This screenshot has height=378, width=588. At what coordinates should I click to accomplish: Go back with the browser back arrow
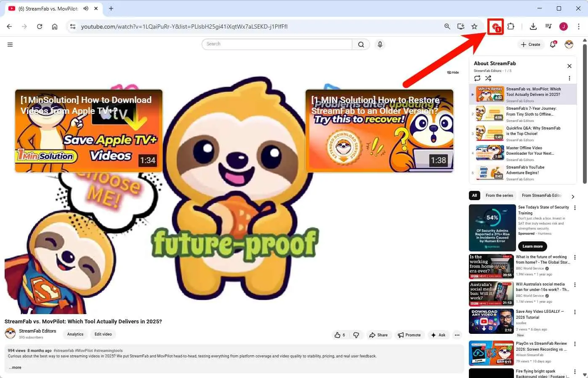[x=9, y=26]
